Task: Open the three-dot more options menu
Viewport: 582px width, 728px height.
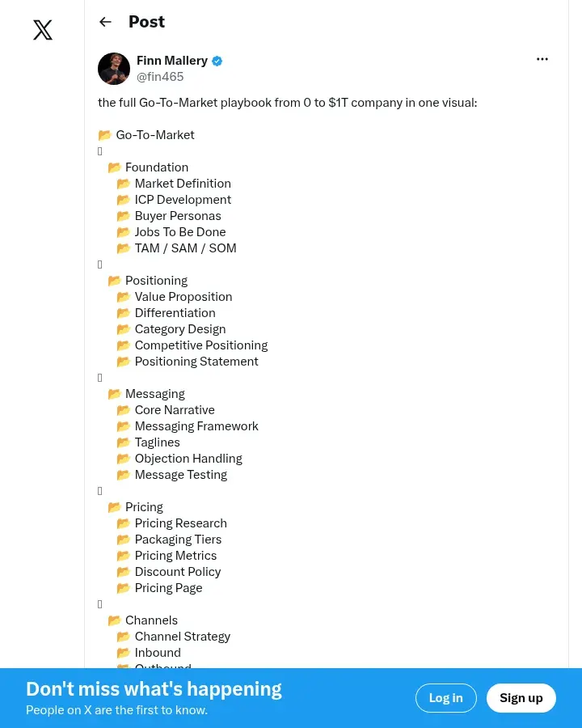Action: tap(542, 59)
